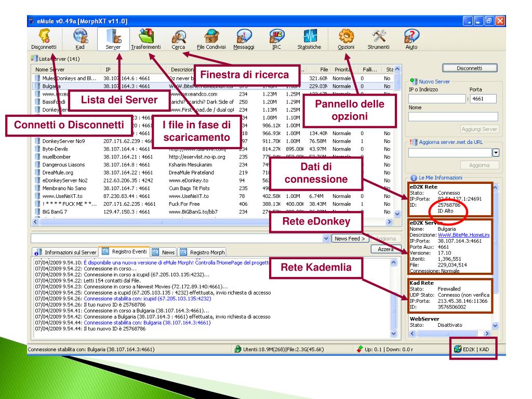Switch to the News tab
The image size is (532, 399).
click(x=164, y=252)
